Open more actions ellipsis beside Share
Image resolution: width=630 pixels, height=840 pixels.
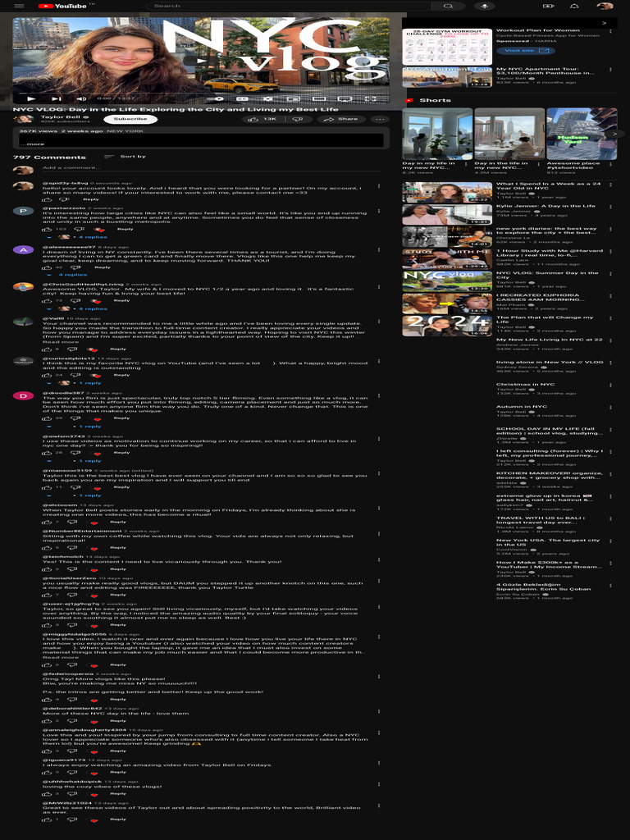(x=379, y=119)
